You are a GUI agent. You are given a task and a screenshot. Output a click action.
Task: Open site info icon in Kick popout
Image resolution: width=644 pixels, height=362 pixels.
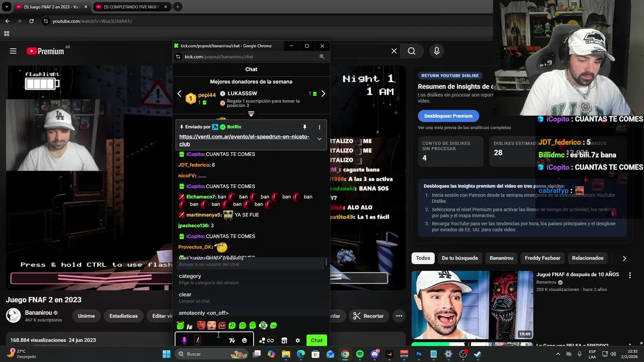click(178, 57)
